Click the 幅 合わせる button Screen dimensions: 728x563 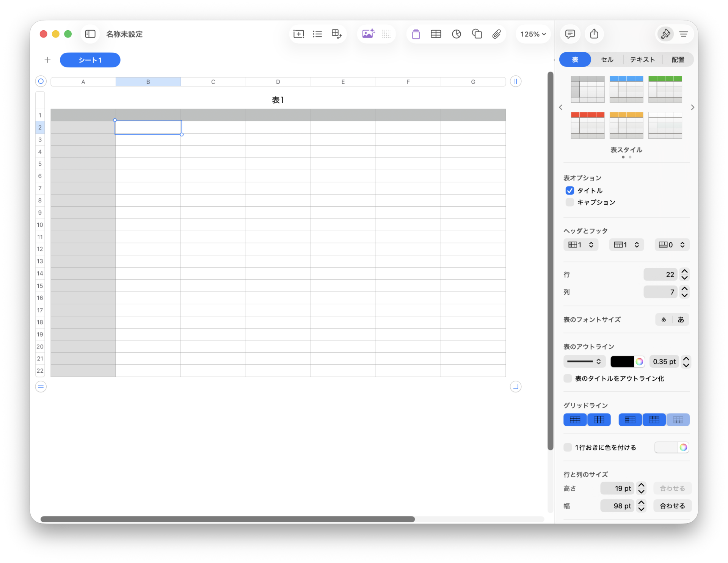point(672,506)
